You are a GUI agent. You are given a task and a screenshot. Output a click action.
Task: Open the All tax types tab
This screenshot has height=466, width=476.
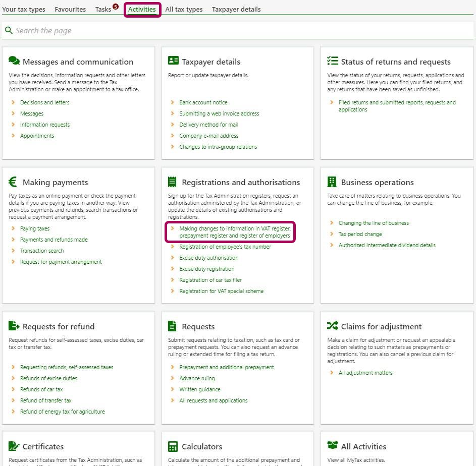(x=184, y=10)
